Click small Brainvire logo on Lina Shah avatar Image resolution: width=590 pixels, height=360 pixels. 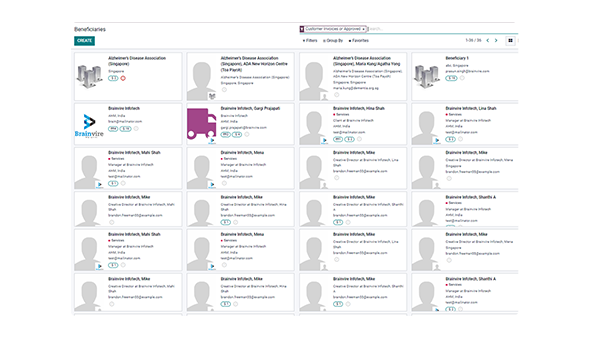[x=437, y=141]
